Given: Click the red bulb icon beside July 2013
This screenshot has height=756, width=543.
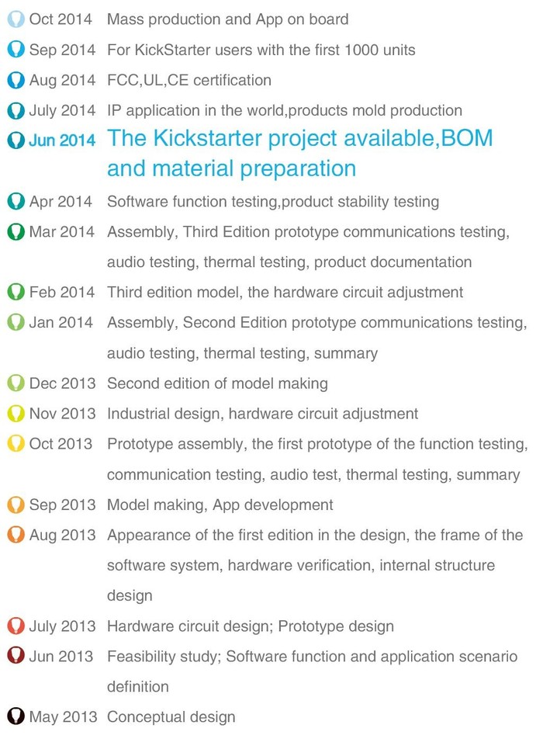Looking at the screenshot, I should [x=16, y=626].
